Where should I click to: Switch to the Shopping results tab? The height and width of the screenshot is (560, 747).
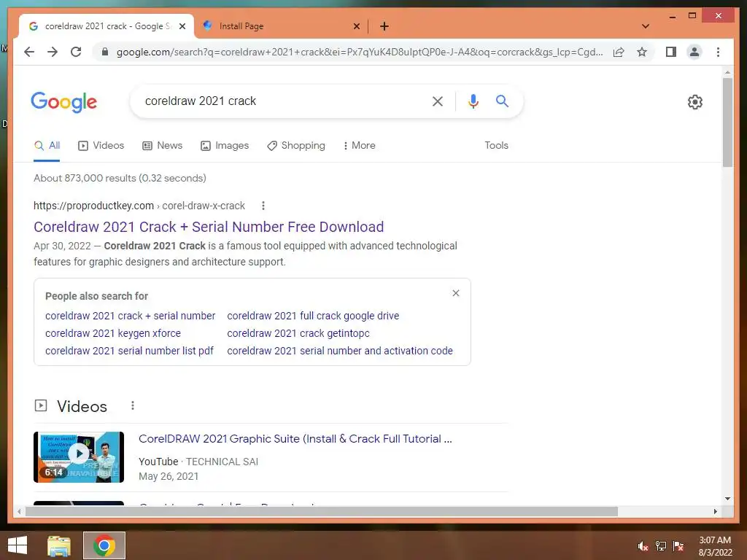pos(296,145)
